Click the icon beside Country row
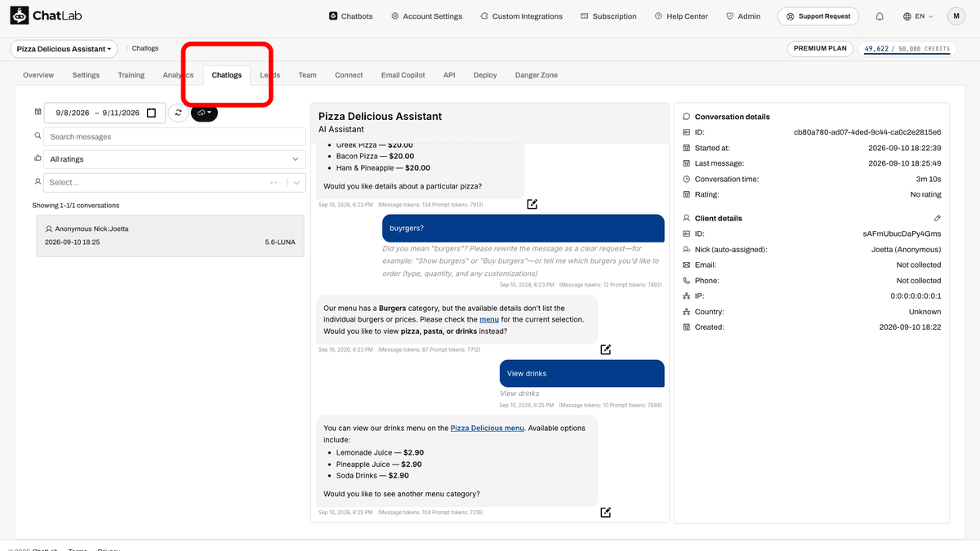 click(x=687, y=312)
